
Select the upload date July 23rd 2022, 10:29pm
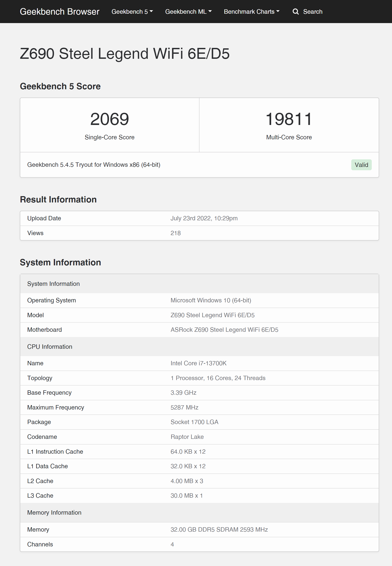tap(204, 218)
